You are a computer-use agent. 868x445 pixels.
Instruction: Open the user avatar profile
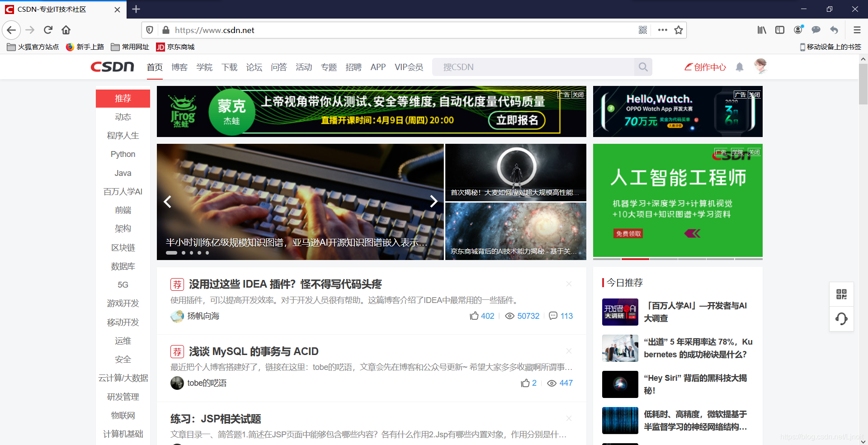[x=761, y=66]
